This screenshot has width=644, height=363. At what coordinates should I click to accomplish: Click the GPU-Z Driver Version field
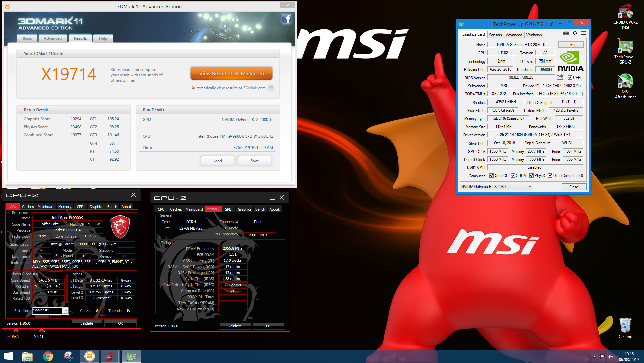pos(535,135)
